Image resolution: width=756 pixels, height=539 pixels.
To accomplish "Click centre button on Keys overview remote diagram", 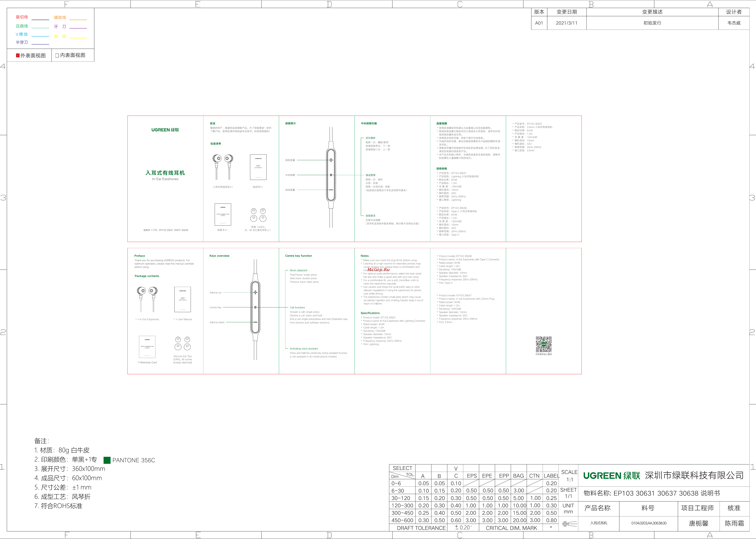I will click(x=255, y=307).
